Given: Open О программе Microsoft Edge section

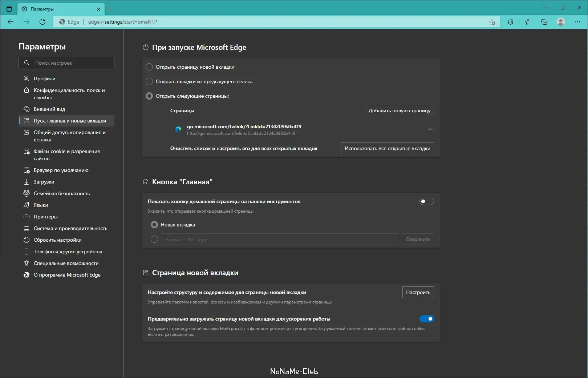Looking at the screenshot, I should (x=67, y=275).
